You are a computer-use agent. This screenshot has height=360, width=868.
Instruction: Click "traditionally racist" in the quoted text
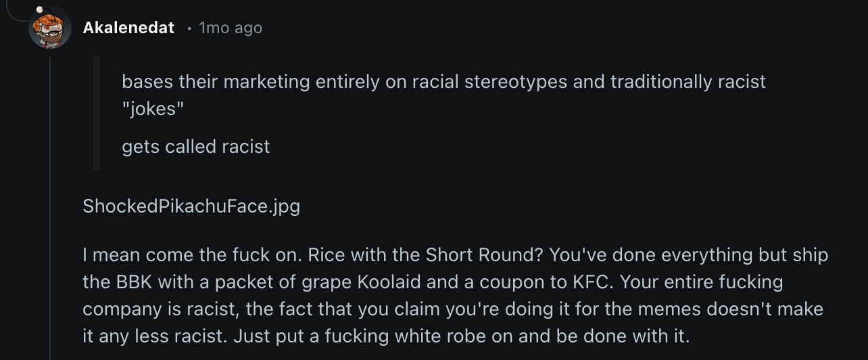pos(688,82)
